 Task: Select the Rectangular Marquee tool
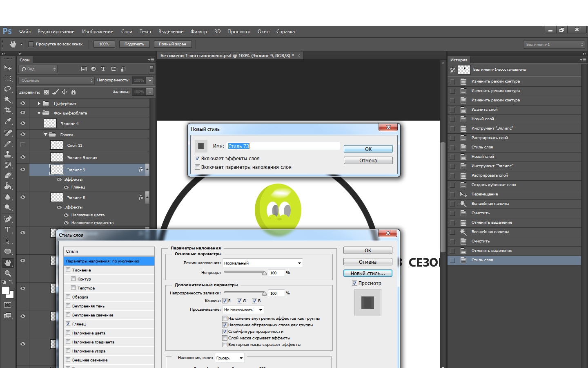click(x=8, y=78)
